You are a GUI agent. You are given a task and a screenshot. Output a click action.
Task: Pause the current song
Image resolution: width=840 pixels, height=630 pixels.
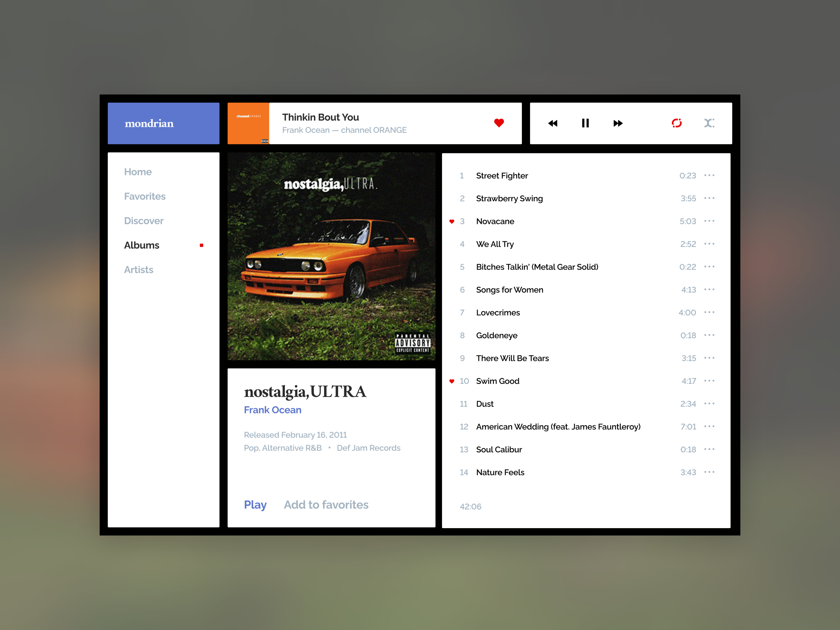585,123
